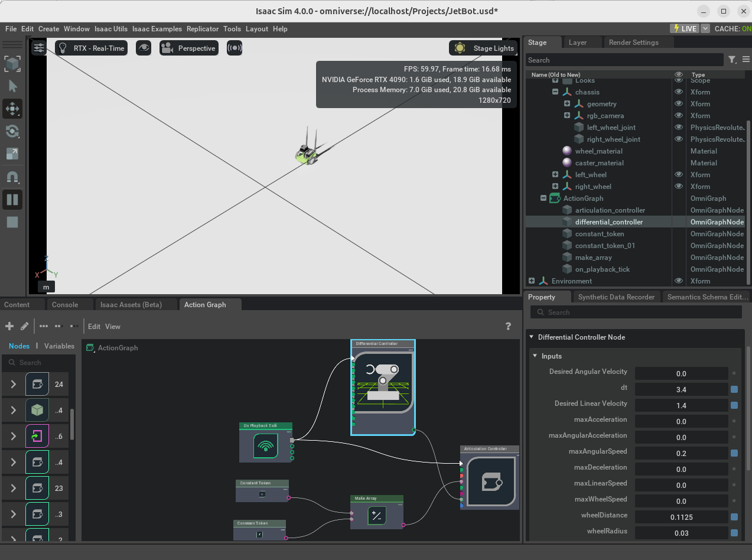Click the wheelRadius value field
Screen dimensions: 752x560
(x=681, y=533)
